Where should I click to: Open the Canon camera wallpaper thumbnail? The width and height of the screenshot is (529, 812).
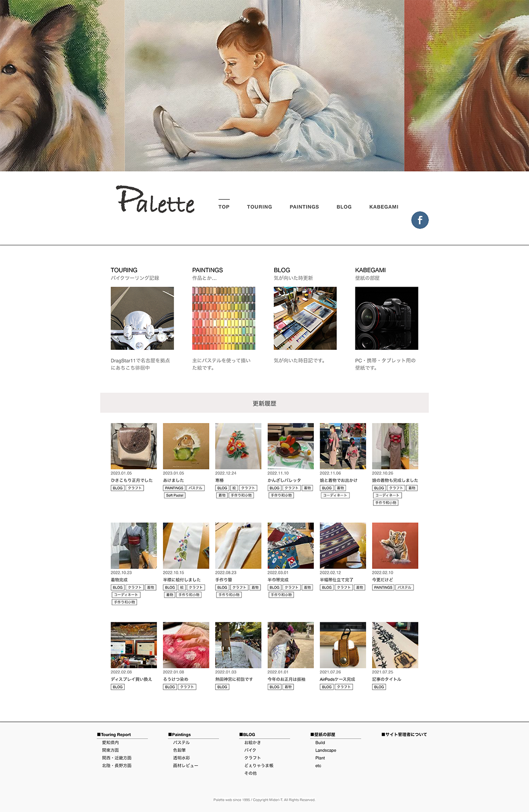[x=387, y=318]
